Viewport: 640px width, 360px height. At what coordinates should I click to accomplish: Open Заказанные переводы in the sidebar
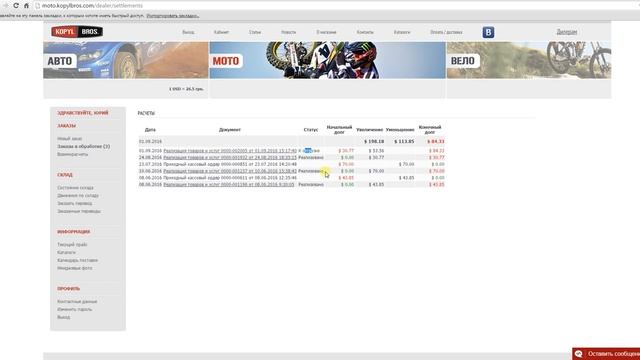tap(79, 211)
